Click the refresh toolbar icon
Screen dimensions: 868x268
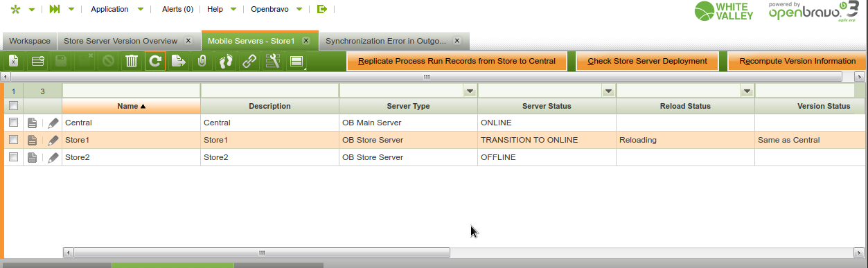(x=155, y=61)
